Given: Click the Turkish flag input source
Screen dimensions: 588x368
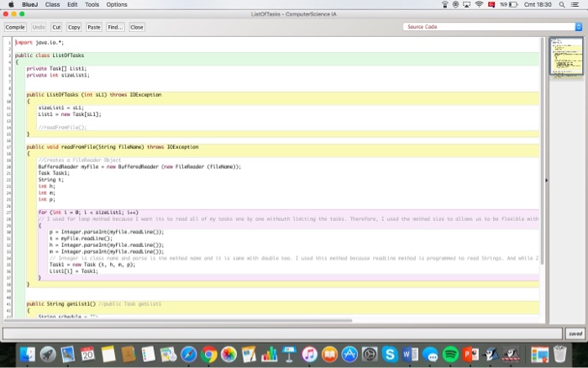Looking at the screenshot, I should (x=491, y=4).
